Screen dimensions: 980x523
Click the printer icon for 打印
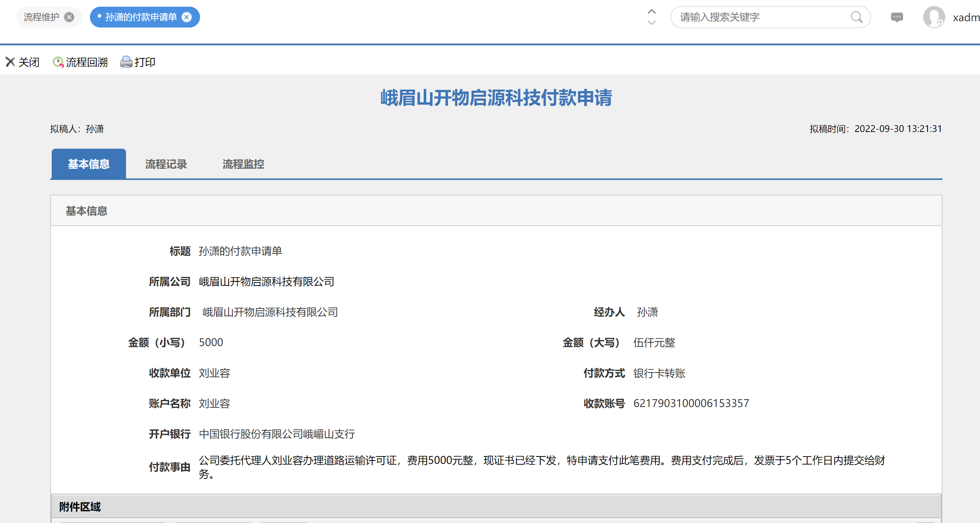[126, 62]
